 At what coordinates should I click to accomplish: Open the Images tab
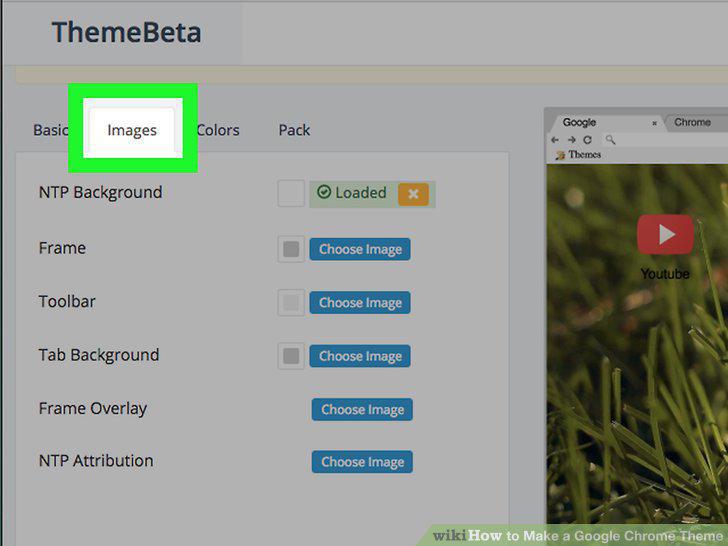pos(132,130)
